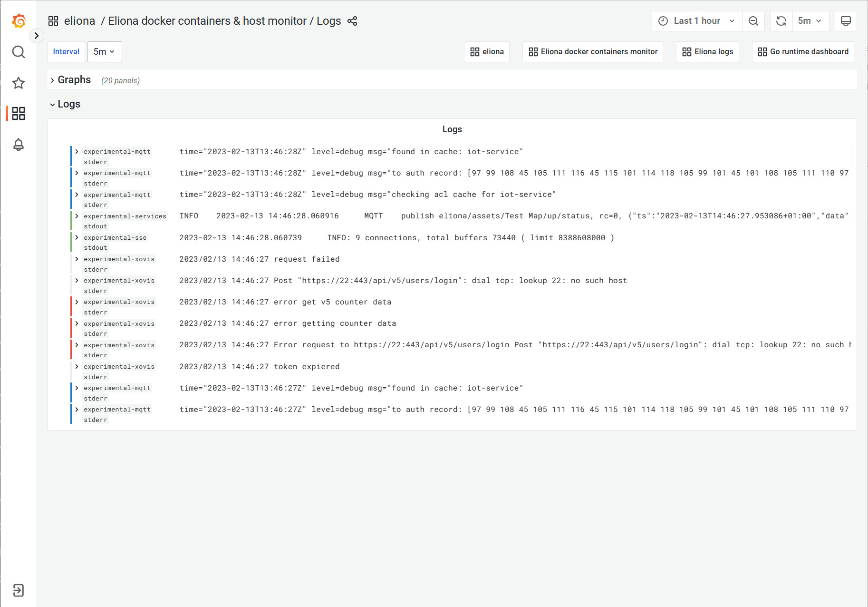
Task: Open Eliona docker containers monitor link
Action: 593,52
